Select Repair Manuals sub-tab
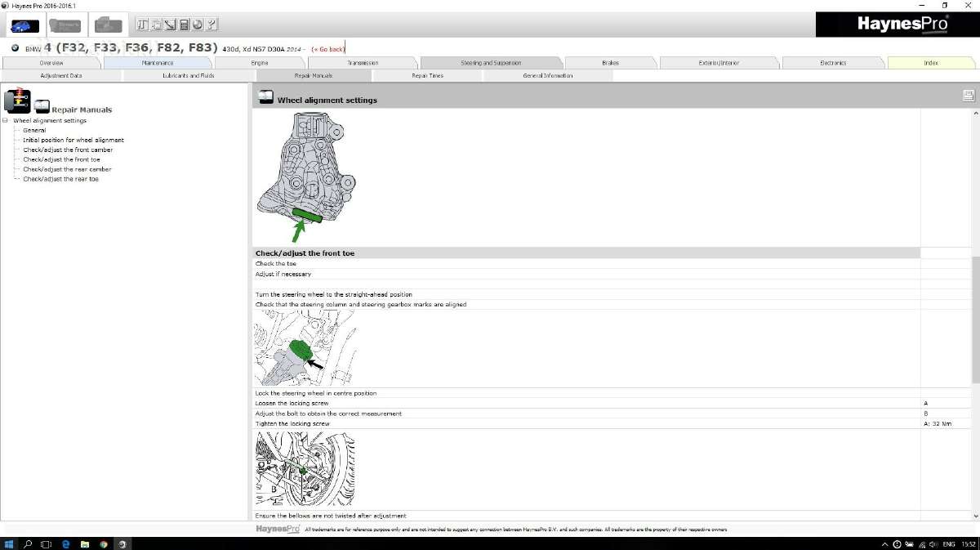 tap(314, 75)
